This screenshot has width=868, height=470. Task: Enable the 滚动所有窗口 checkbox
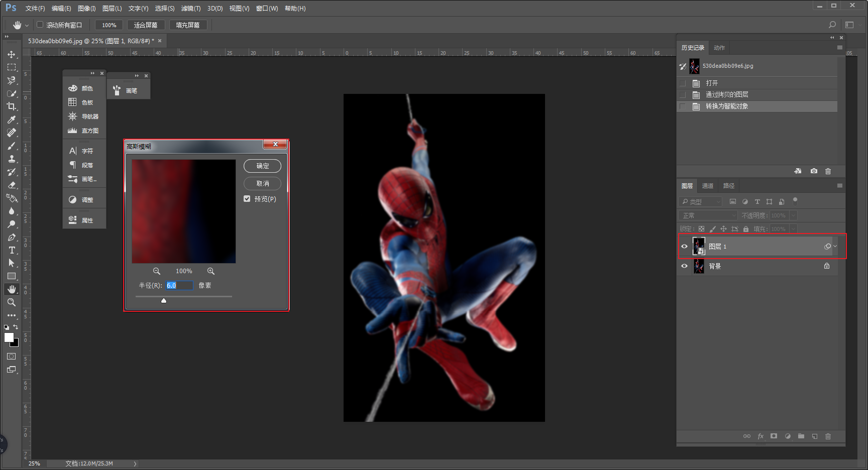(40, 25)
